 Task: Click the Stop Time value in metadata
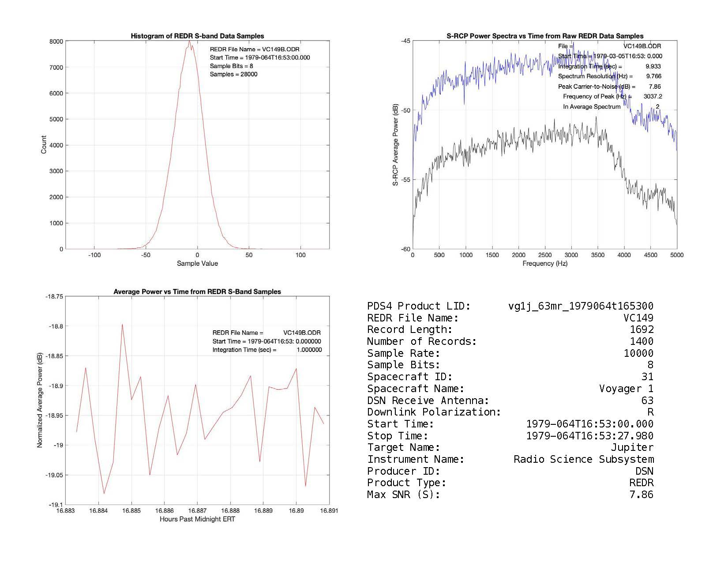tap(589, 436)
